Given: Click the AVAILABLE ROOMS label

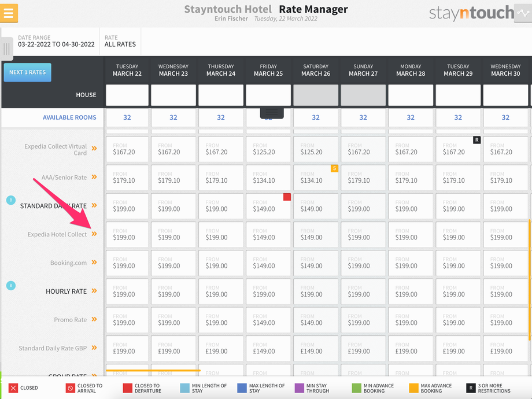Looking at the screenshot, I should pos(69,117).
